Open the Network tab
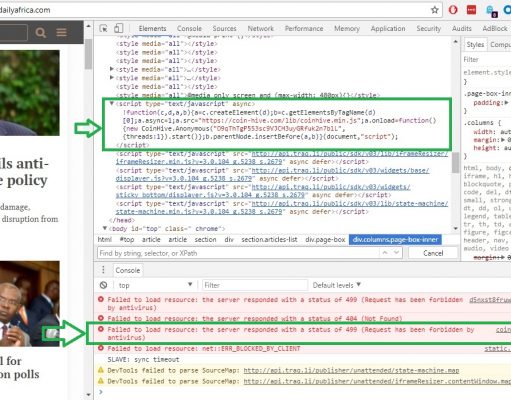 coord(260,29)
